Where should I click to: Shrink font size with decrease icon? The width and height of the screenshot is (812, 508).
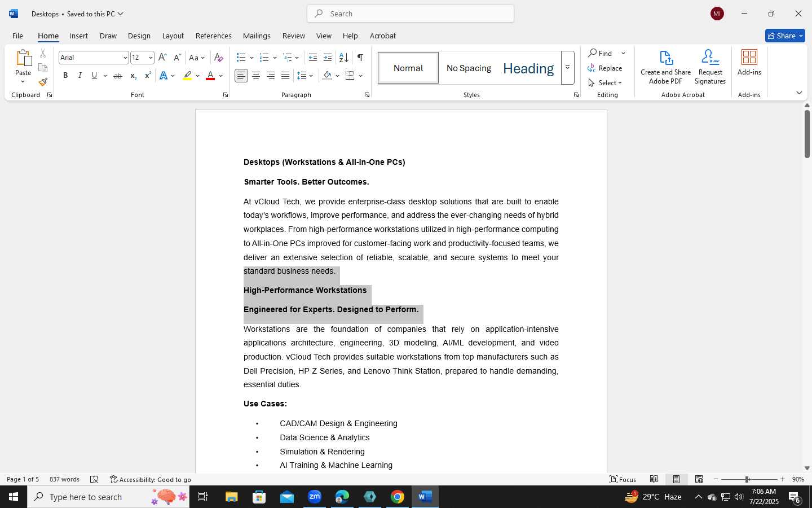[177, 58]
